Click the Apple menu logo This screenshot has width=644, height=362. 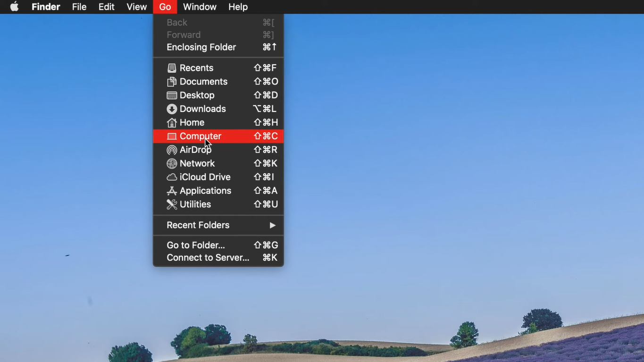click(14, 7)
